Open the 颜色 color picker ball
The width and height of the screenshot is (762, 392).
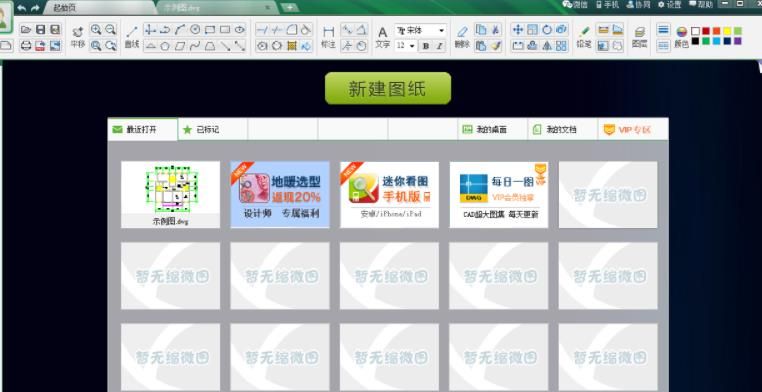pyautogui.click(x=682, y=32)
